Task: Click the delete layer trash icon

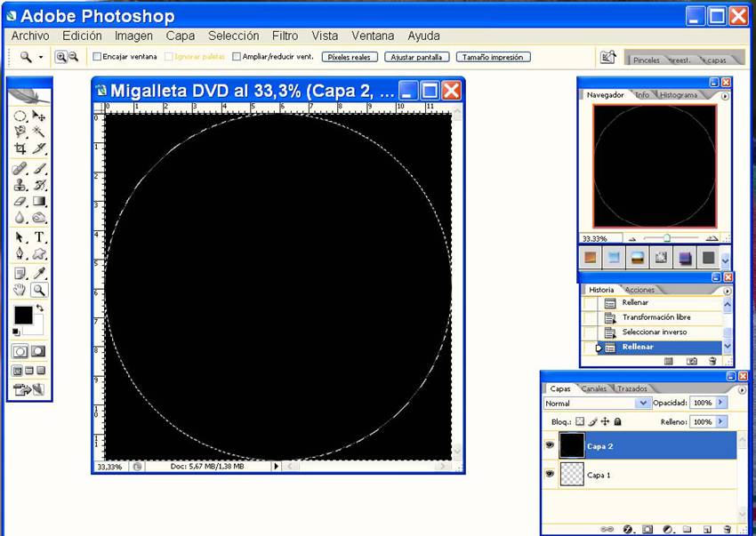Action: point(727,529)
